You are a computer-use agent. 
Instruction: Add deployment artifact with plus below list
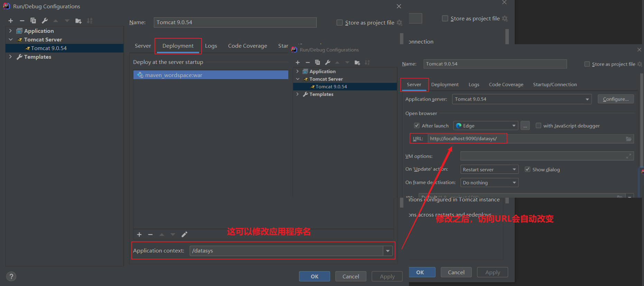pos(139,235)
